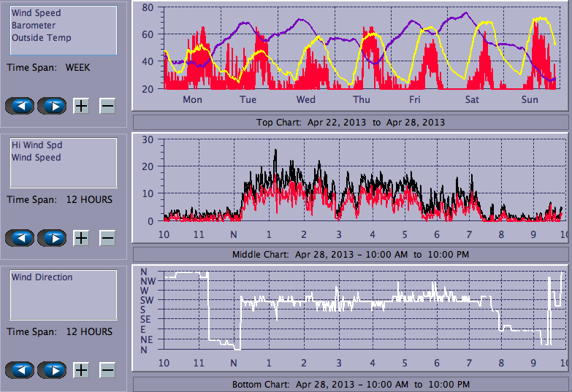The image size is (572, 392).
Task: Select Barometer in the top chart list
Action: click(34, 26)
